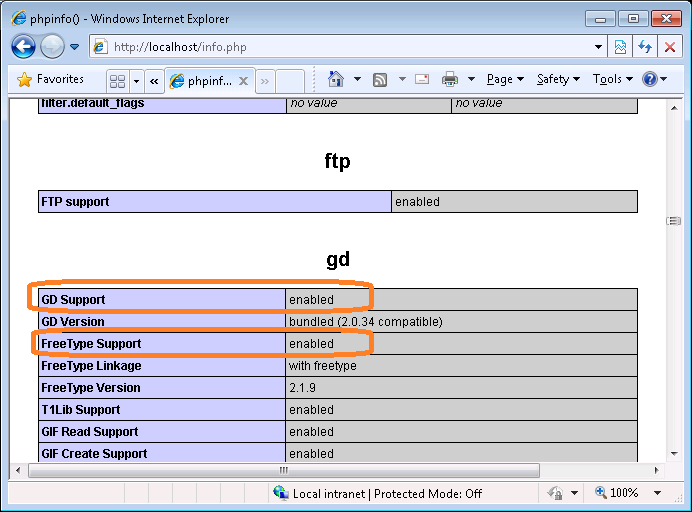
Task: Click the Favorites button
Action: pos(51,79)
